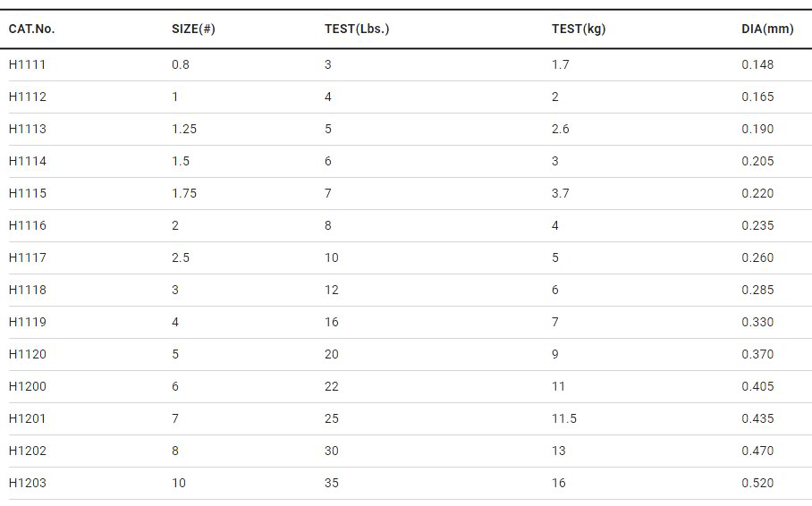Select catalog number H1111 cell

(x=28, y=64)
